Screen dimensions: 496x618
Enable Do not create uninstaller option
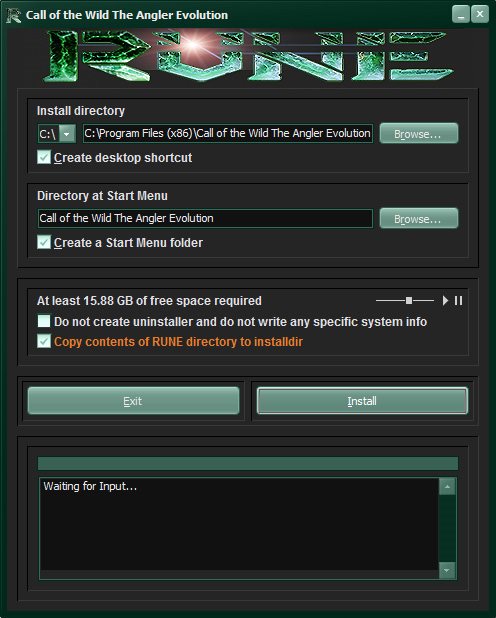pyautogui.click(x=44, y=321)
